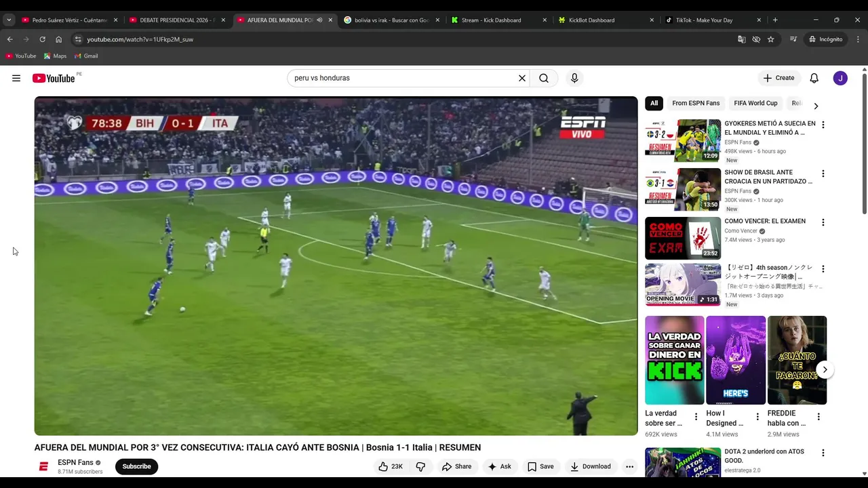868x488 pixels.
Task: Open the ESPN Fans channel name link
Action: click(x=75, y=462)
